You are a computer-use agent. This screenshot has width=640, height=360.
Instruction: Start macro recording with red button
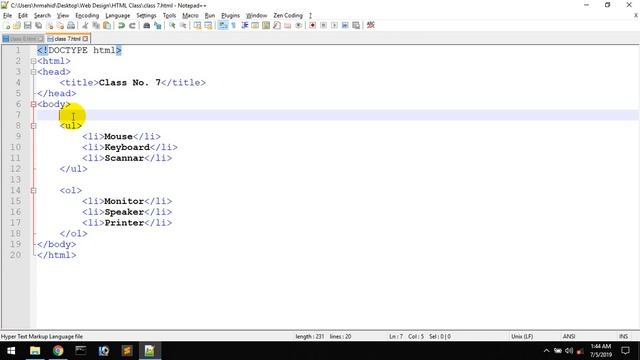(312, 25)
